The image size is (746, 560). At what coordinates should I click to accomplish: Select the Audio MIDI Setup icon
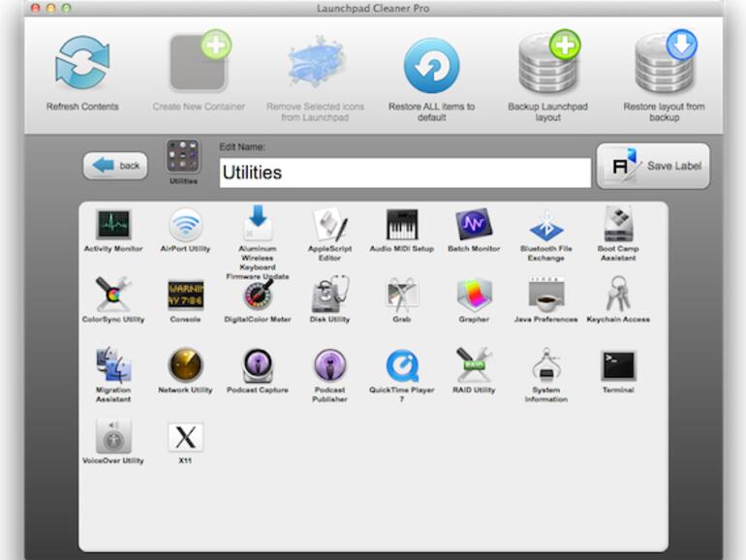coord(402,225)
